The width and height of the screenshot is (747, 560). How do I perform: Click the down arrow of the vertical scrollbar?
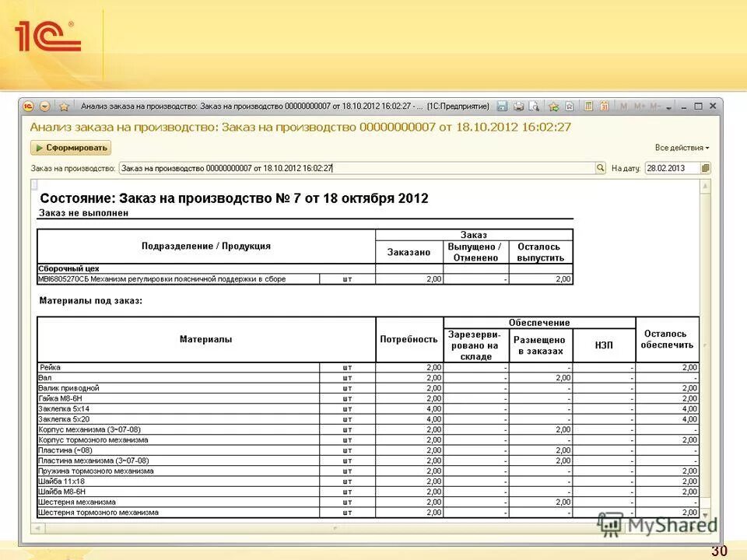(705, 515)
